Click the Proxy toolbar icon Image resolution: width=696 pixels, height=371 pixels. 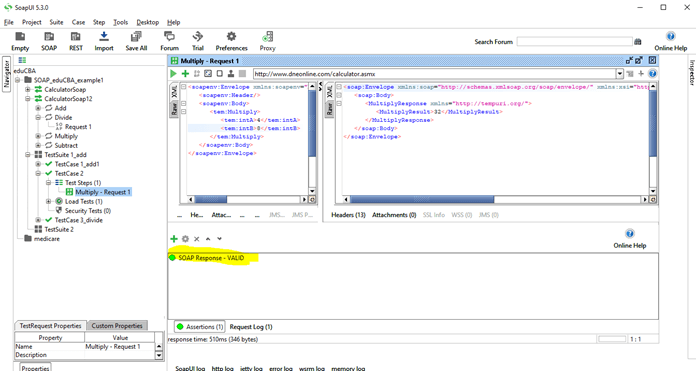(x=268, y=41)
